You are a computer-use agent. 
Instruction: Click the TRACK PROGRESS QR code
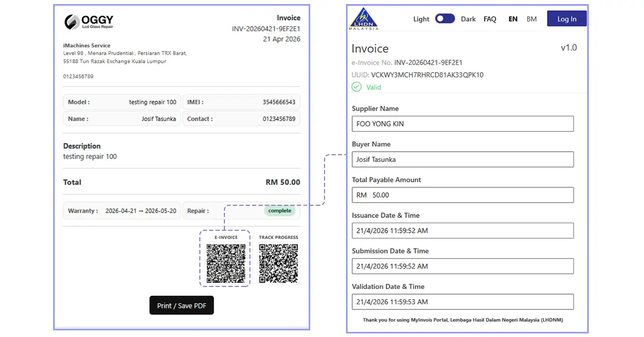click(279, 263)
